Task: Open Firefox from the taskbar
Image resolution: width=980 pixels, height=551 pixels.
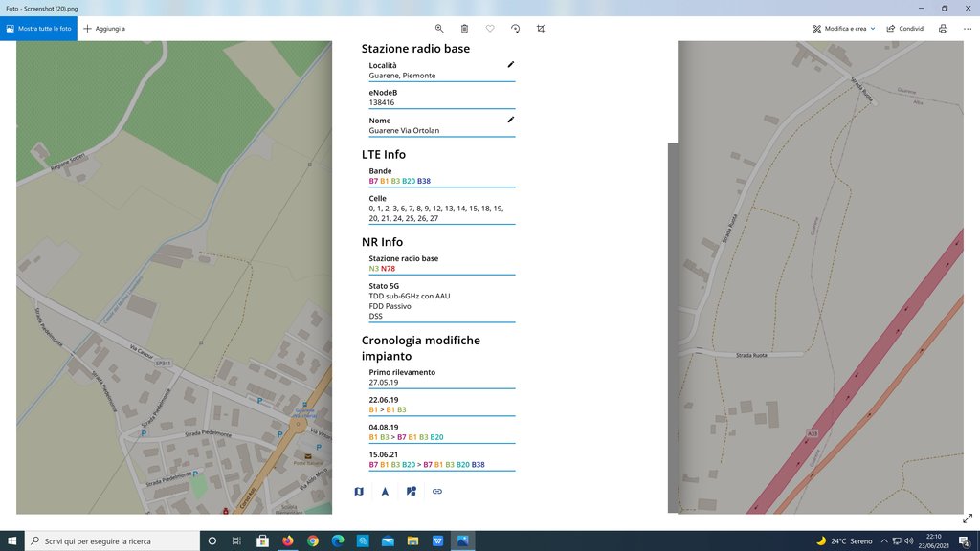Action: pyautogui.click(x=288, y=541)
